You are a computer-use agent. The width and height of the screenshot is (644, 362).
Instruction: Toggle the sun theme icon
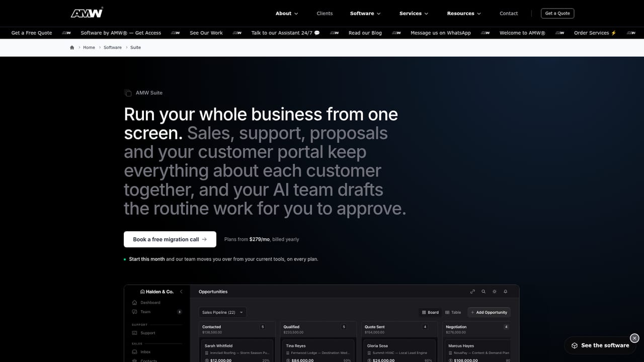coord(495,292)
